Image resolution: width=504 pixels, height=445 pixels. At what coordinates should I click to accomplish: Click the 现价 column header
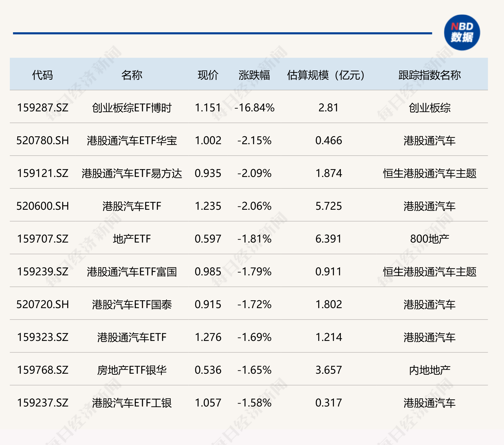click(x=208, y=75)
